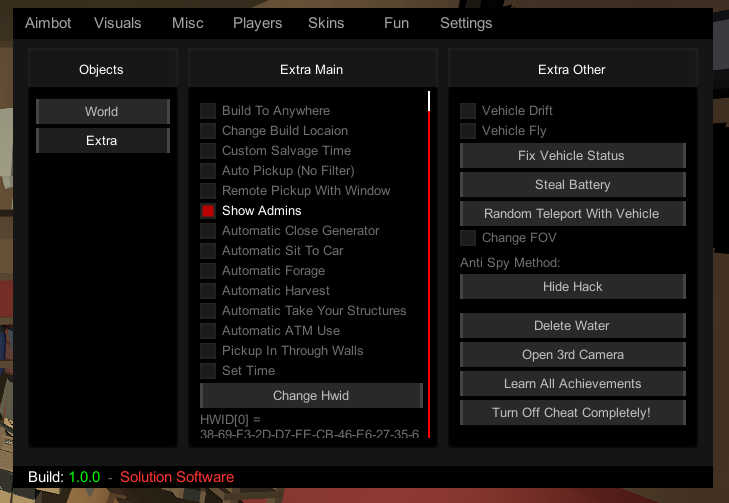729x503 pixels.
Task: Toggle Vehicle Fly checkbox
Action: pos(468,131)
